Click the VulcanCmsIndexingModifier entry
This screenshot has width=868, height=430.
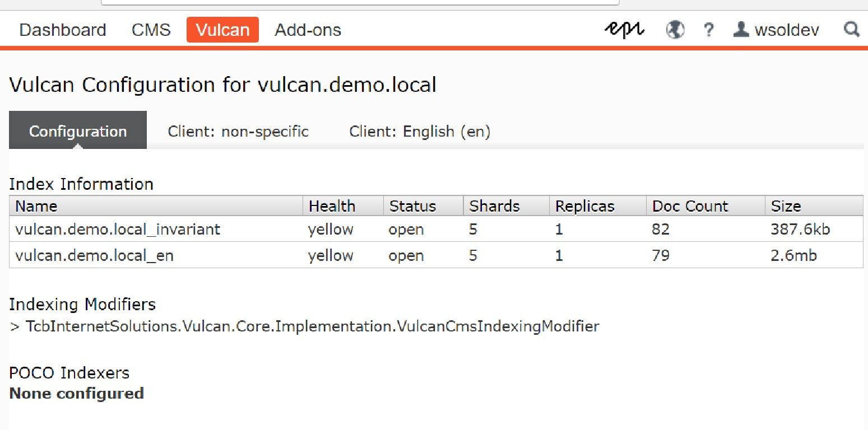coord(312,326)
